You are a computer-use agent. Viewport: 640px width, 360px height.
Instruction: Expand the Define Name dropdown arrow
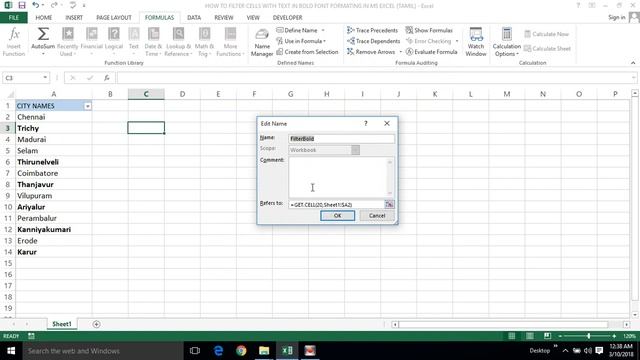pyautogui.click(x=323, y=30)
